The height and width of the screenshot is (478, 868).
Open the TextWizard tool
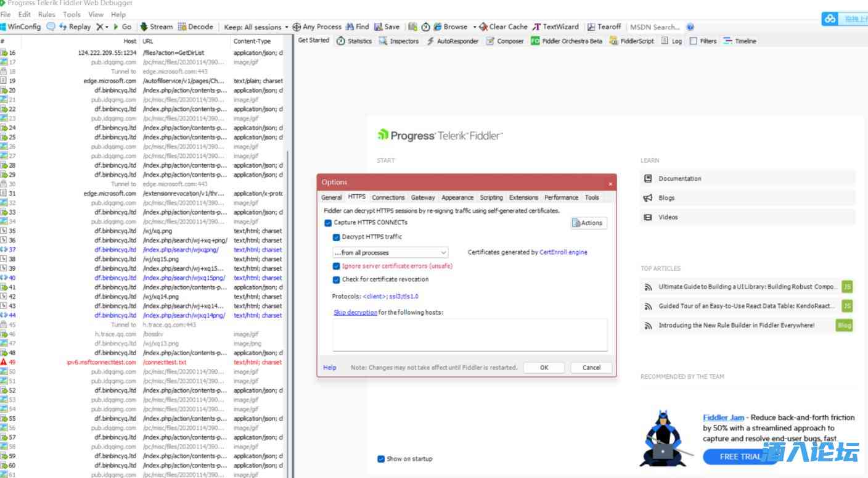(x=537, y=27)
